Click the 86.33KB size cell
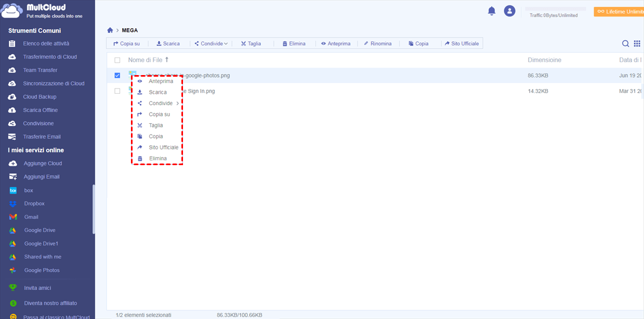This screenshot has height=319, width=644. (x=538, y=76)
